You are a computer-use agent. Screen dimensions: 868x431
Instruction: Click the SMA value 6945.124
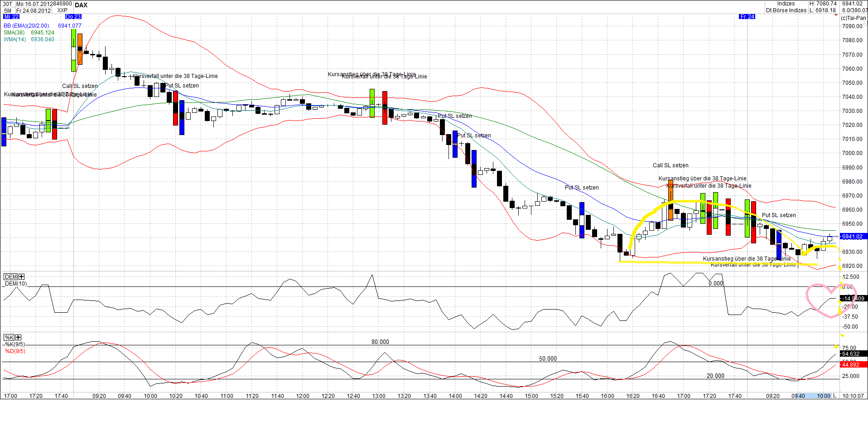pos(43,33)
